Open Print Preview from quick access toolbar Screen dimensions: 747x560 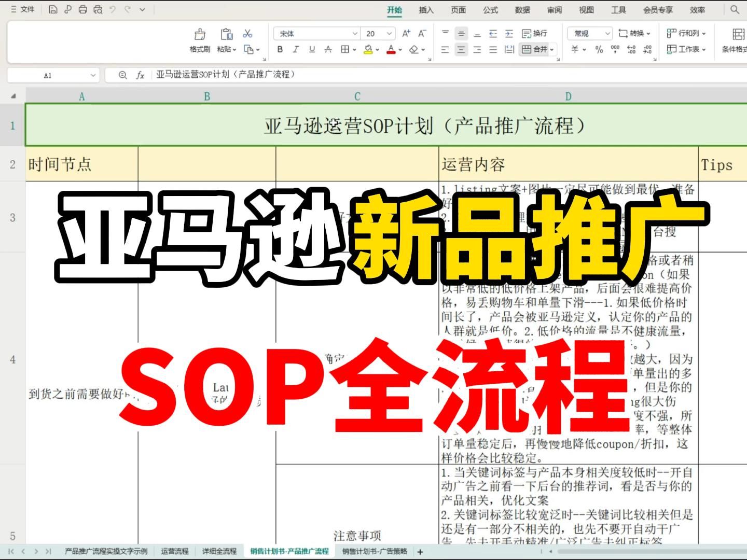coord(98,9)
